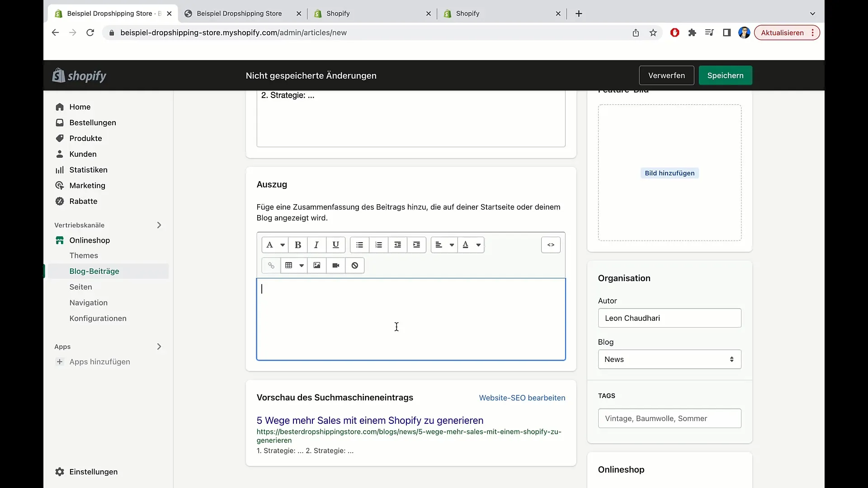Viewport: 868px width, 488px height.
Task: Click Website-SEO bearbeiten link
Action: (x=522, y=398)
